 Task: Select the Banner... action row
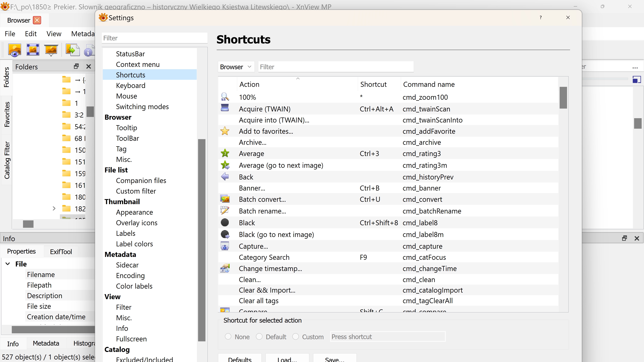388,188
